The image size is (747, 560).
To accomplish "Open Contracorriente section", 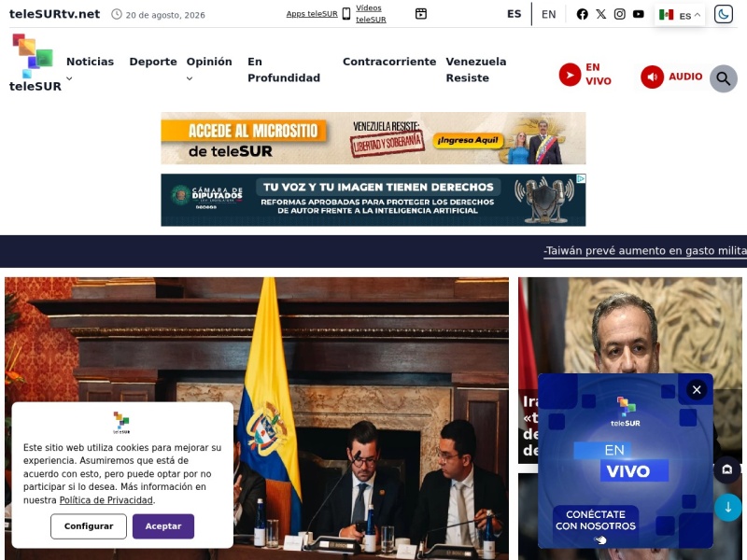I will point(389,62).
